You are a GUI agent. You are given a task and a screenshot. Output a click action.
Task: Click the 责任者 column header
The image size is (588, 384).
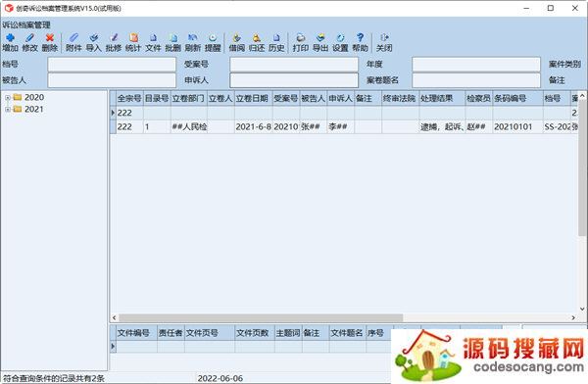[x=171, y=333]
